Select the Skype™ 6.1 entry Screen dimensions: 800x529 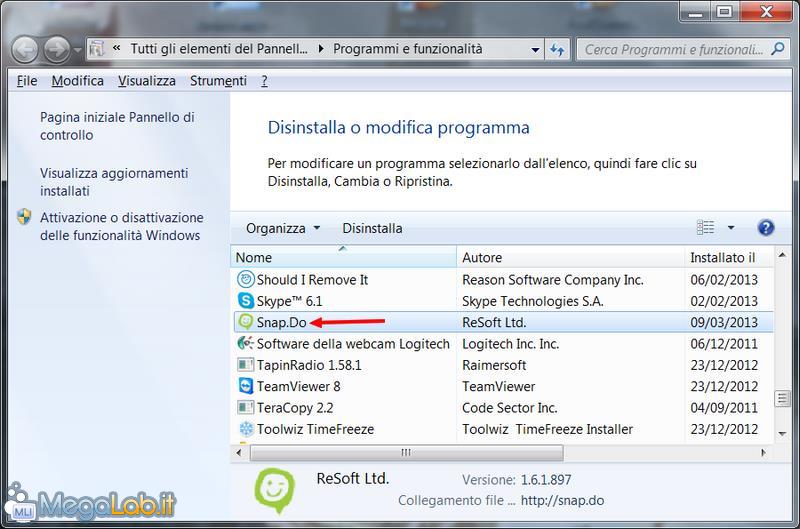[x=289, y=301]
